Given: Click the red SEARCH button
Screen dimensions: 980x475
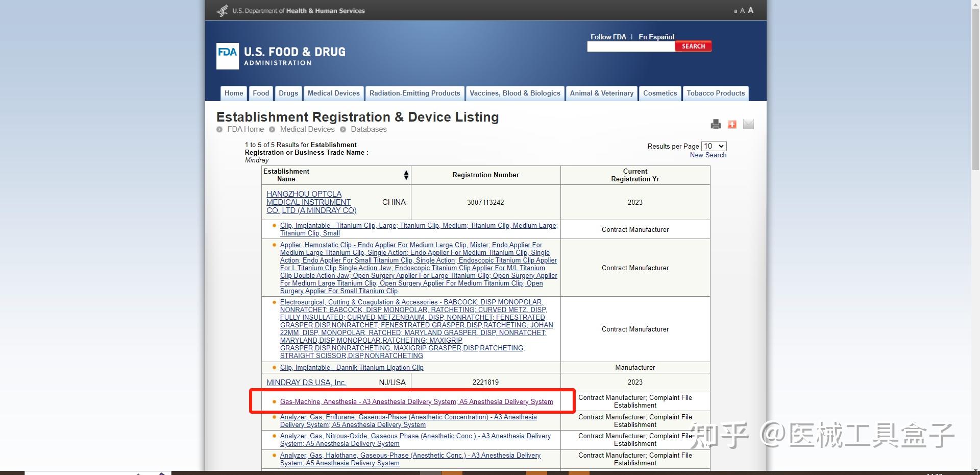Looking at the screenshot, I should click(693, 46).
